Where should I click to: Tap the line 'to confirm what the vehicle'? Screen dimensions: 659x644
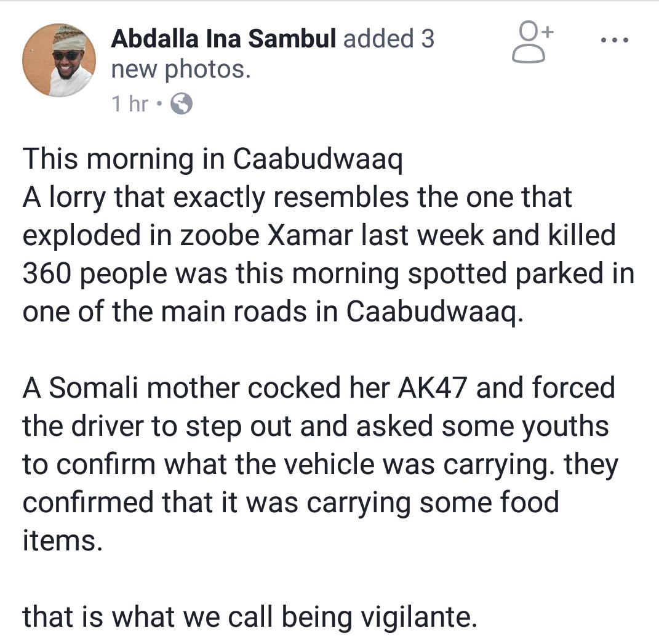point(320,465)
